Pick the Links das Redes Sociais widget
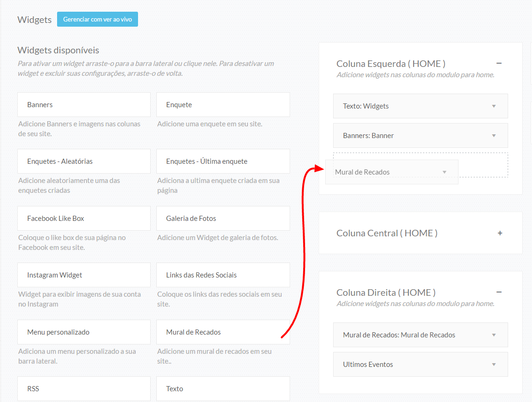This screenshot has width=532, height=402. coord(223,275)
